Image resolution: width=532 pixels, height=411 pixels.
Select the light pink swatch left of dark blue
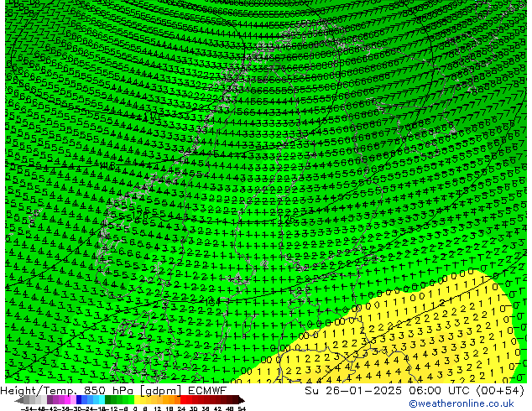point(73,399)
